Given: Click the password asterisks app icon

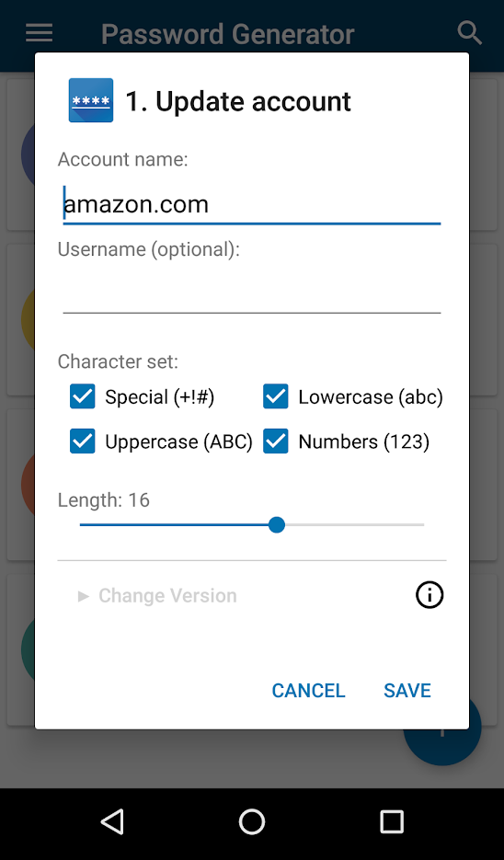Looking at the screenshot, I should point(91,100).
